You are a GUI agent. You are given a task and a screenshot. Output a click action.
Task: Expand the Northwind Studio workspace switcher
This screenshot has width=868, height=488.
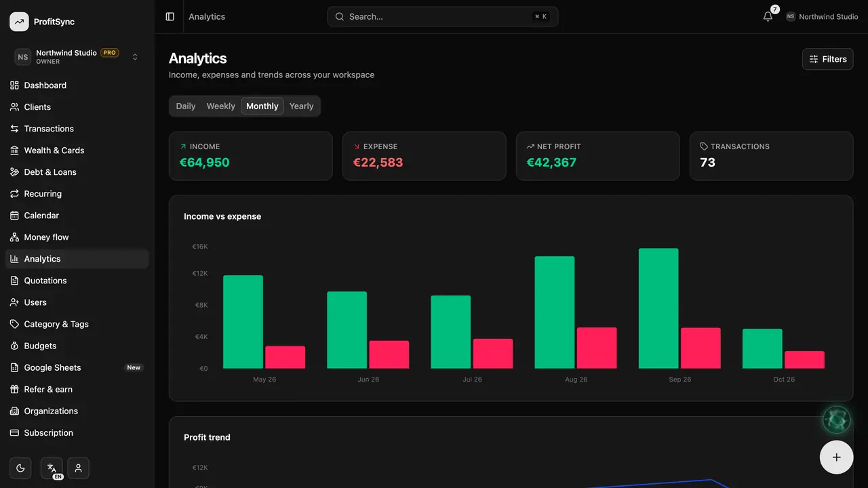pyautogui.click(x=77, y=57)
